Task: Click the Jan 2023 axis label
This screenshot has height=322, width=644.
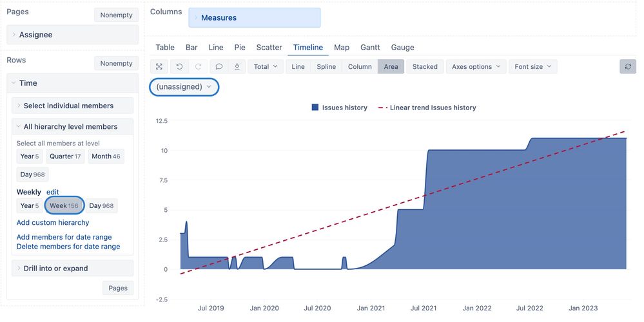Action: [583, 308]
